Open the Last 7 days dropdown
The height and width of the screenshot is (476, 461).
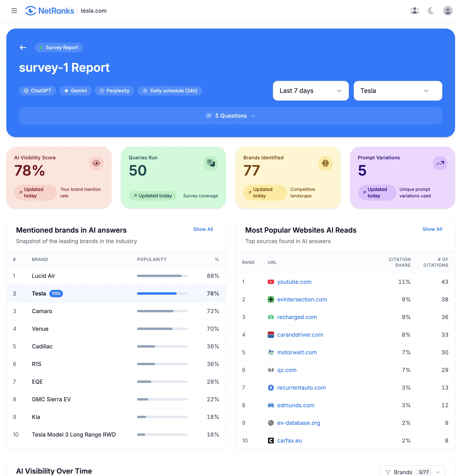tap(311, 91)
